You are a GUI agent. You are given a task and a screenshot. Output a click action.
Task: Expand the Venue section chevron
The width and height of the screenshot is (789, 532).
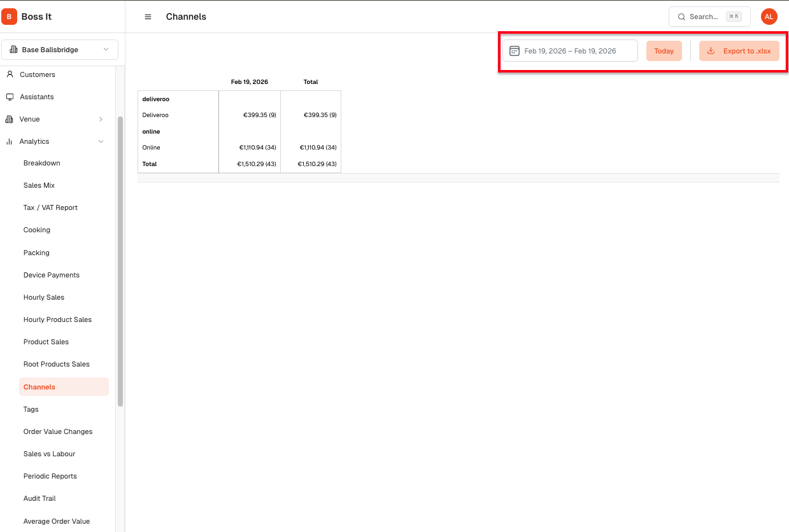point(101,119)
